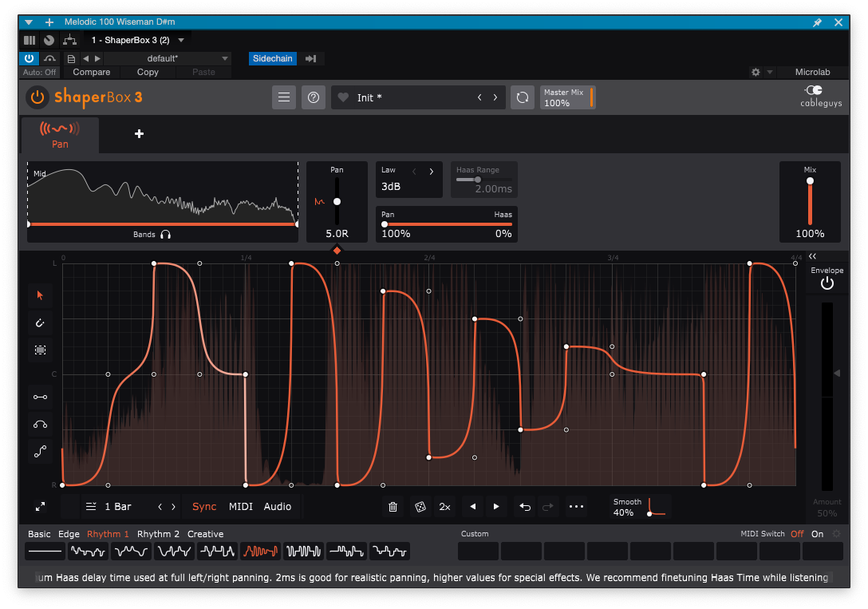868x609 pixels.
Task: Toggle the Auto: Off automation button
Action: (x=39, y=72)
